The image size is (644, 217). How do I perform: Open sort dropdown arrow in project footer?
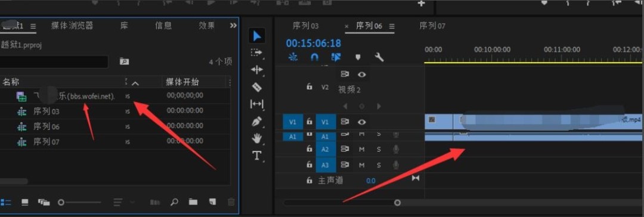tap(132, 202)
